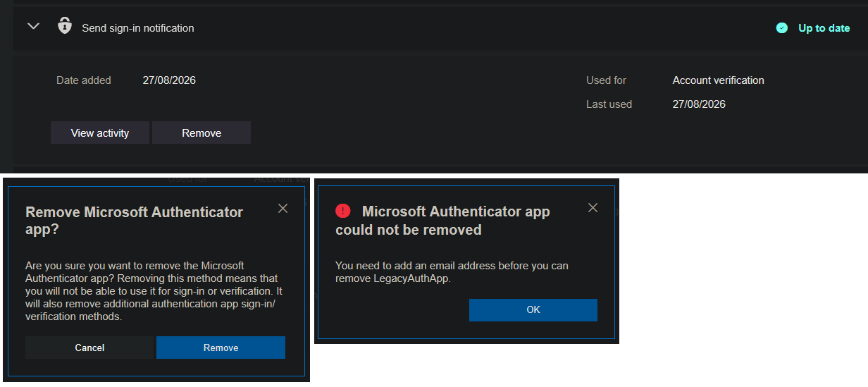Close the could not be removed error dialog

pos(593,207)
